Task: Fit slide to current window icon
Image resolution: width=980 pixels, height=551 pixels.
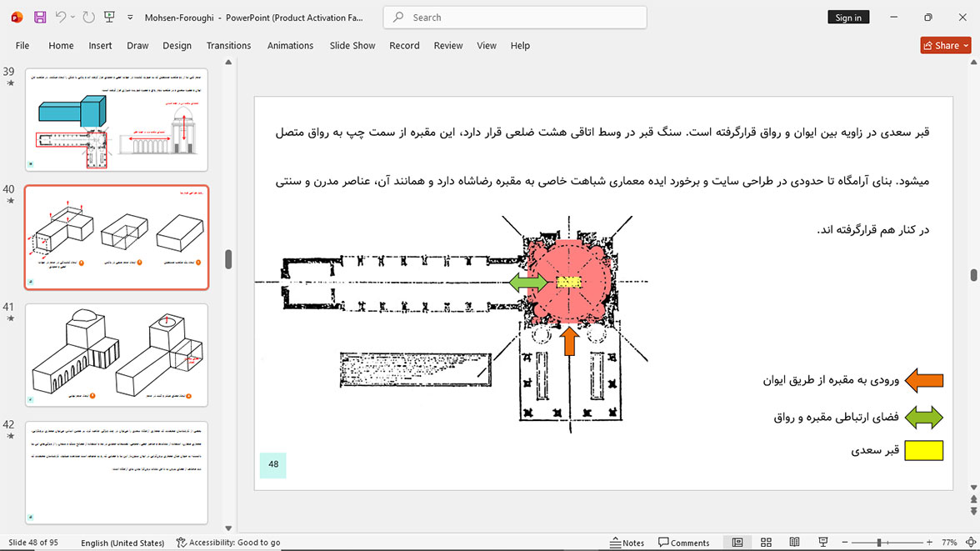Action: coord(971,542)
